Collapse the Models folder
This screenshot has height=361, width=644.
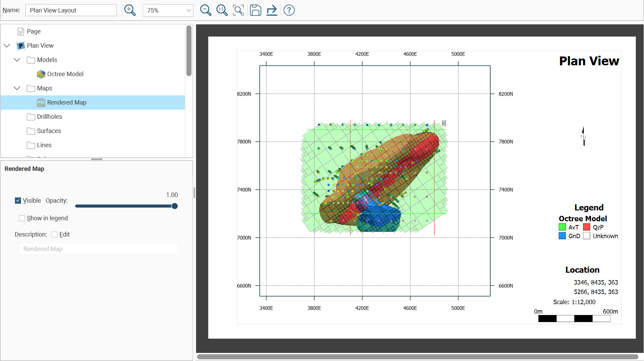click(x=17, y=60)
